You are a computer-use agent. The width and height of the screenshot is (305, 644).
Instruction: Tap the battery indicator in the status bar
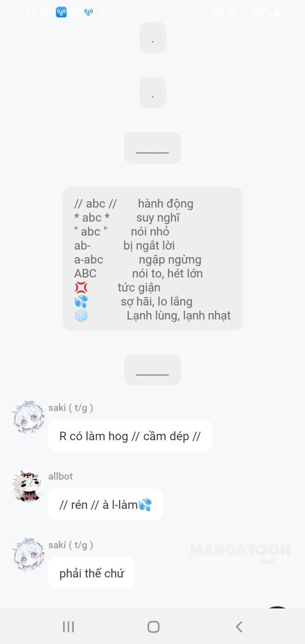278,13
